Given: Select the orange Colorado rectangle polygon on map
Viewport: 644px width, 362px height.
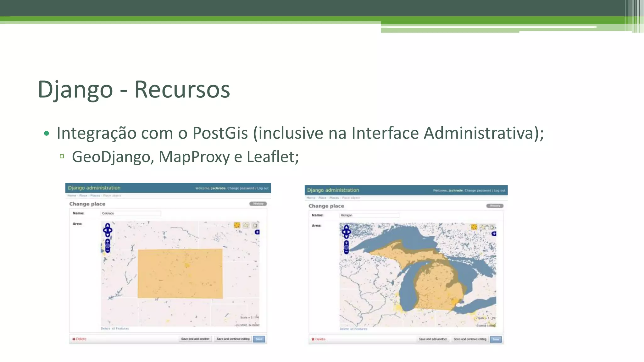Looking at the screenshot, I should 180,273.
